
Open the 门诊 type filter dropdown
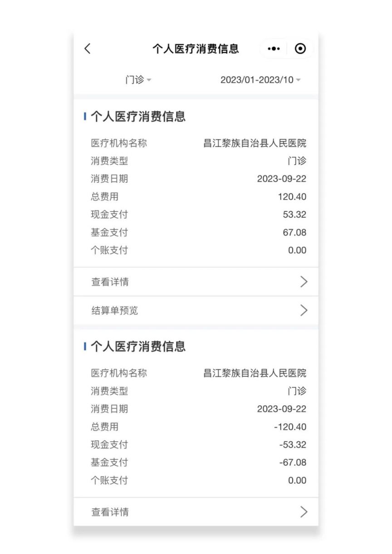[x=138, y=80]
